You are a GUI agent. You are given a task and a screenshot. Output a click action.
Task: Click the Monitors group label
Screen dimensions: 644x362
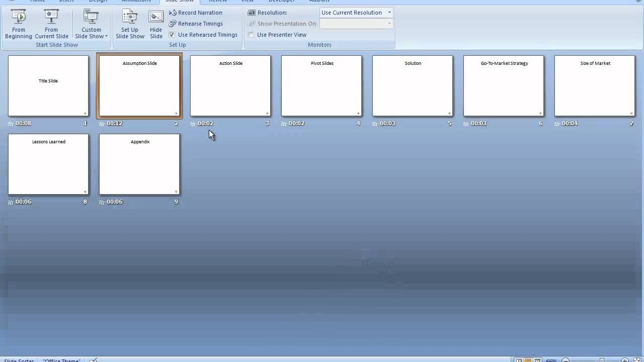point(319,45)
